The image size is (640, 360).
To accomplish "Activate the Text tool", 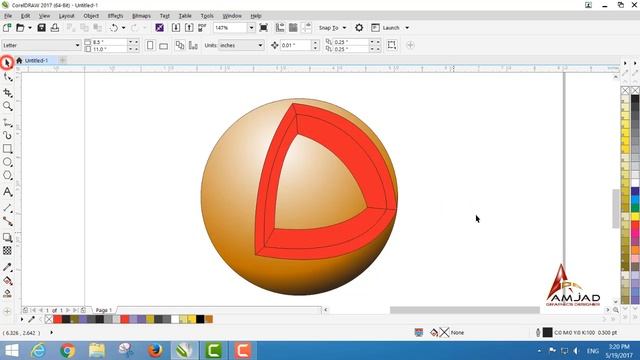I will [x=7, y=192].
